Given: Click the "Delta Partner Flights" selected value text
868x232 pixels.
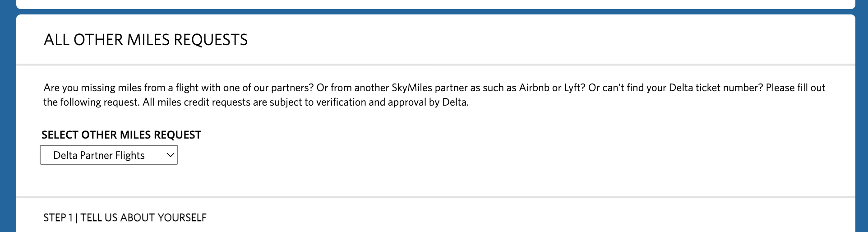Looking at the screenshot, I should coord(99,155).
